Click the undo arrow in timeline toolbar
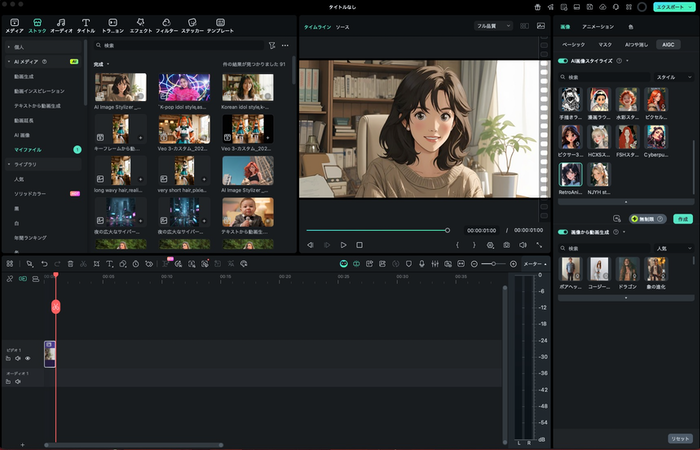 [x=44, y=264]
